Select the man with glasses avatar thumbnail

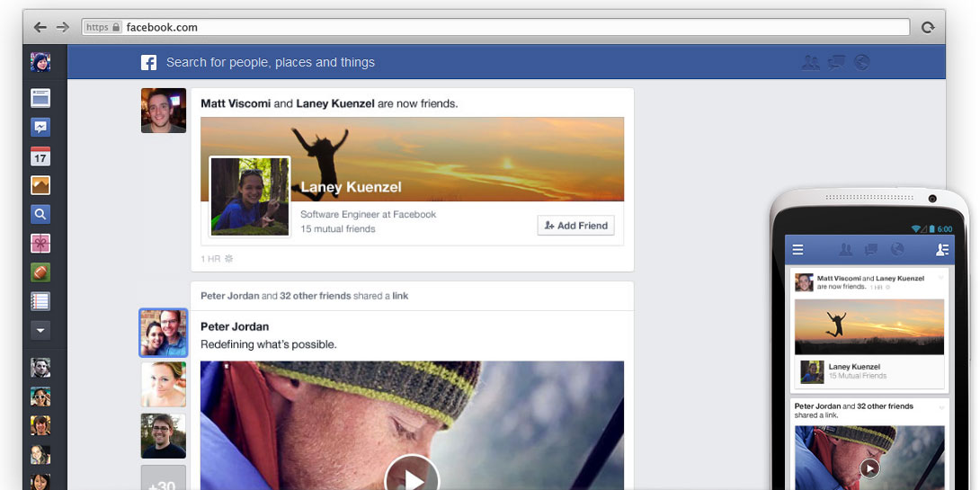[164, 436]
